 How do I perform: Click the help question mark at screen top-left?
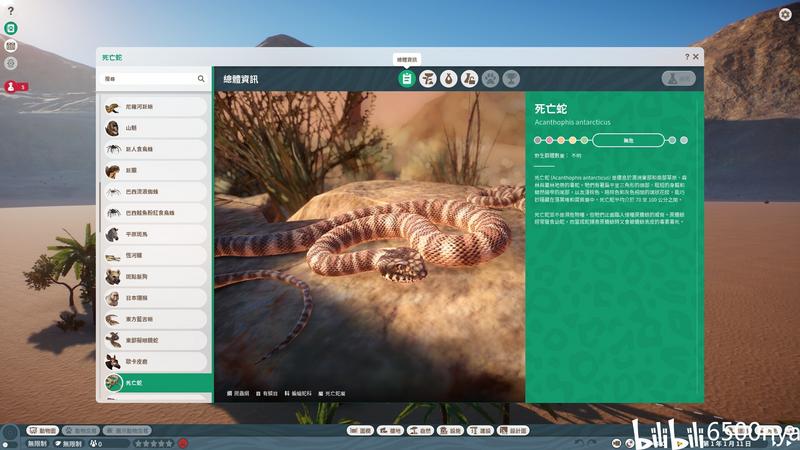coord(11,11)
